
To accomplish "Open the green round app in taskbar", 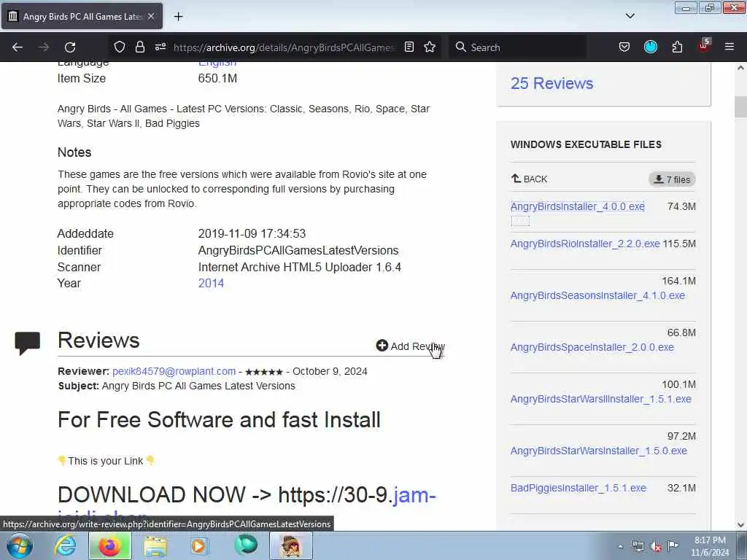I will (x=246, y=545).
